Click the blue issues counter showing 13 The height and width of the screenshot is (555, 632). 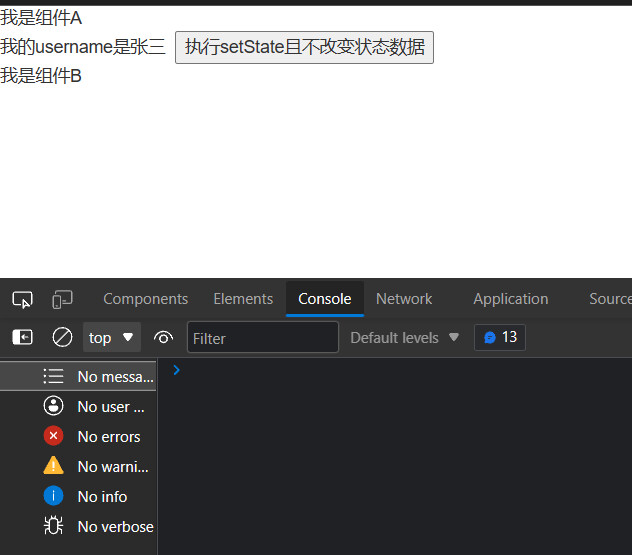point(500,337)
